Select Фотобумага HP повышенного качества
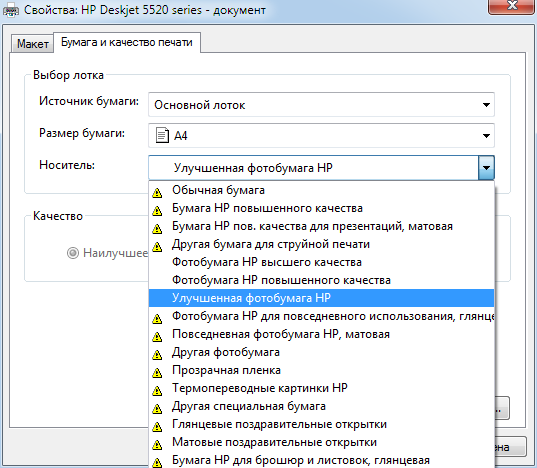This screenshot has width=537, height=468. point(321,280)
